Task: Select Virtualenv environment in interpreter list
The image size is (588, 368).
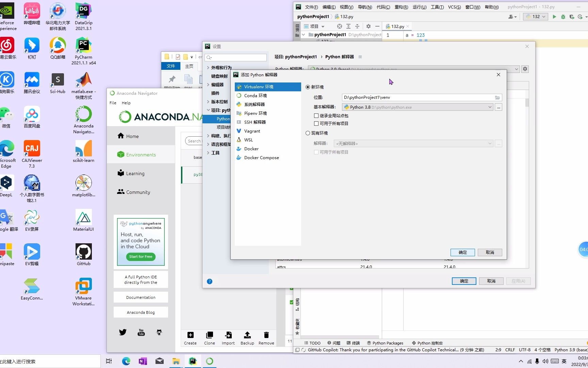Action: tap(268, 87)
